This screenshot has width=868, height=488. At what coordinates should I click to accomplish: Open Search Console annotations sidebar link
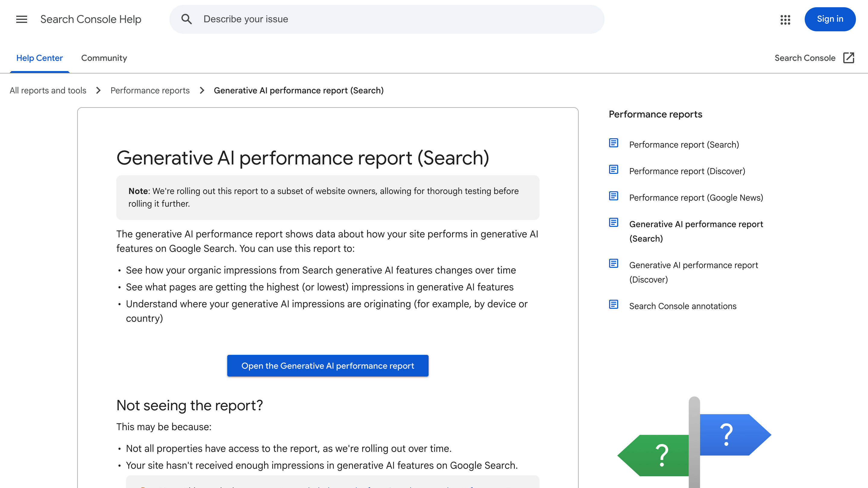[x=683, y=306]
